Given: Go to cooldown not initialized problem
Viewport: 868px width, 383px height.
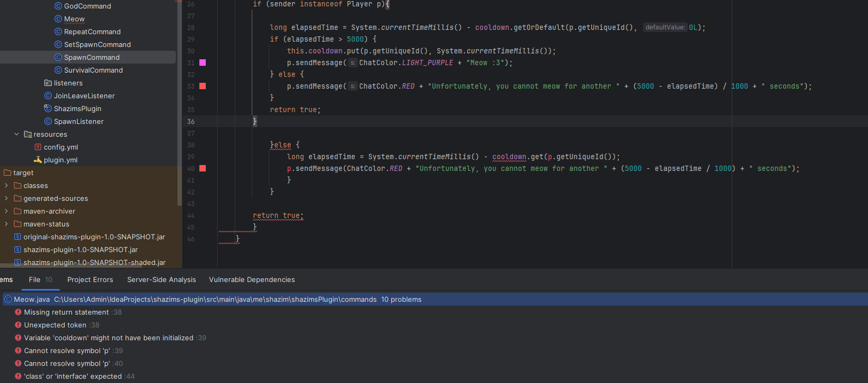Looking at the screenshot, I should (108, 338).
